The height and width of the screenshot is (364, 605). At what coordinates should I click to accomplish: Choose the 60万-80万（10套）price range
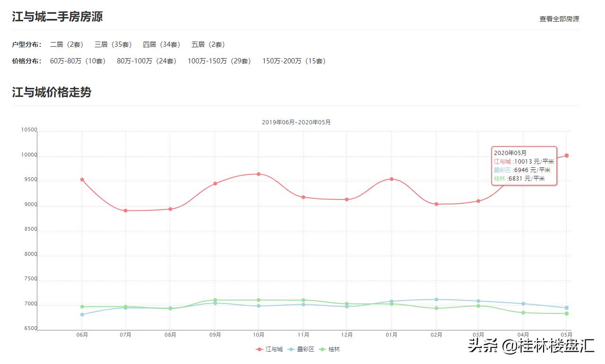tap(78, 61)
